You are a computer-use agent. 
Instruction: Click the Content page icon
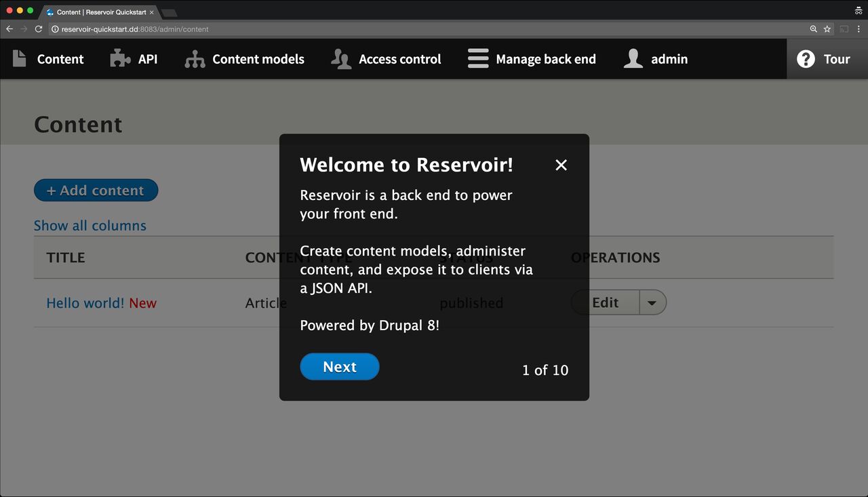point(18,58)
